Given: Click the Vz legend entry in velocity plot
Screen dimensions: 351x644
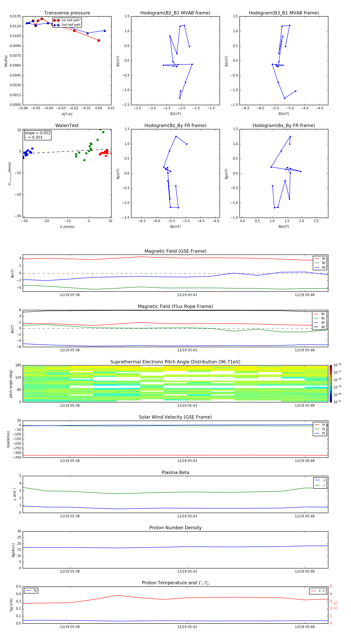Looking at the screenshot, I should pos(320,433).
